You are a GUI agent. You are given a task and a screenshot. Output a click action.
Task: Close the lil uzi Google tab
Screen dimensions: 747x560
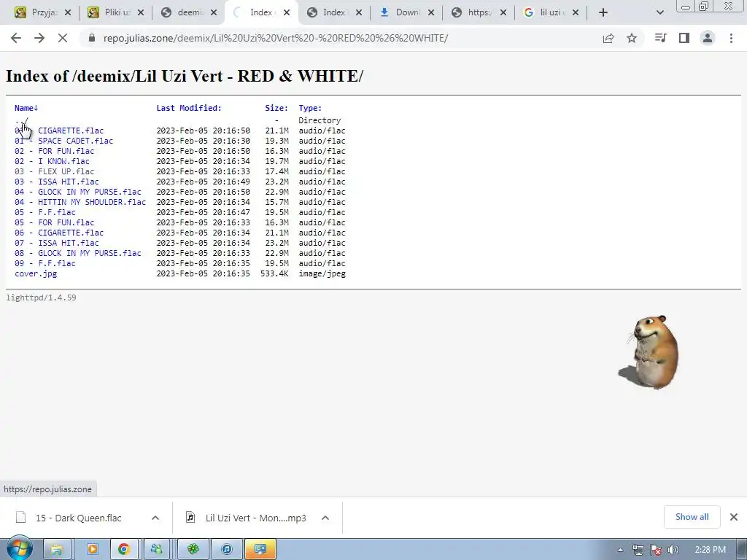tap(576, 12)
